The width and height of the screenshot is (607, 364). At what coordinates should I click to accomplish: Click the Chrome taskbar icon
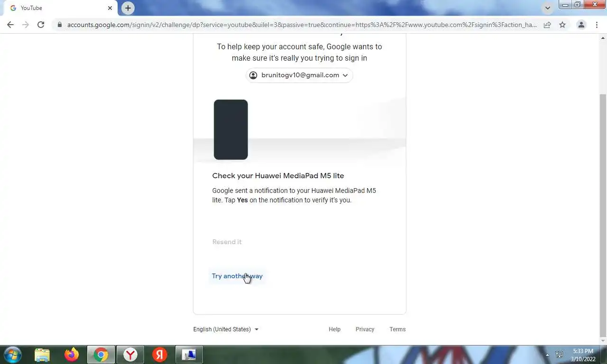tap(101, 355)
